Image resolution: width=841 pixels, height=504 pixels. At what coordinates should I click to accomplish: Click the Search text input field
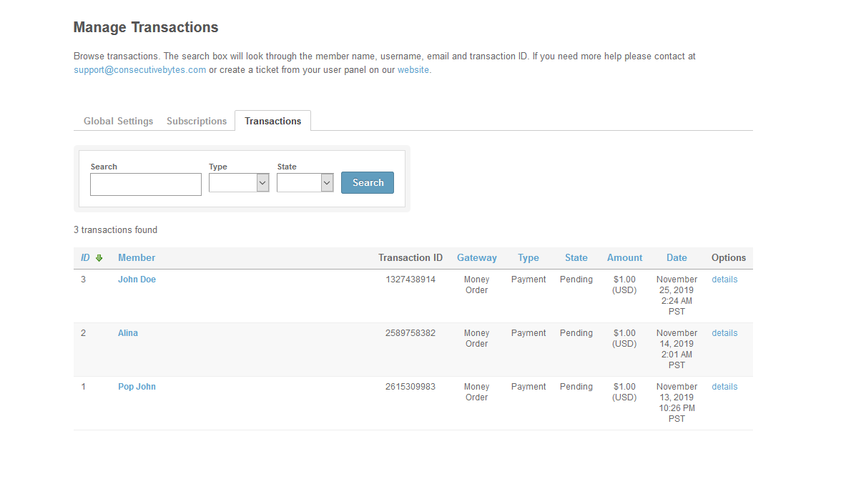146,184
